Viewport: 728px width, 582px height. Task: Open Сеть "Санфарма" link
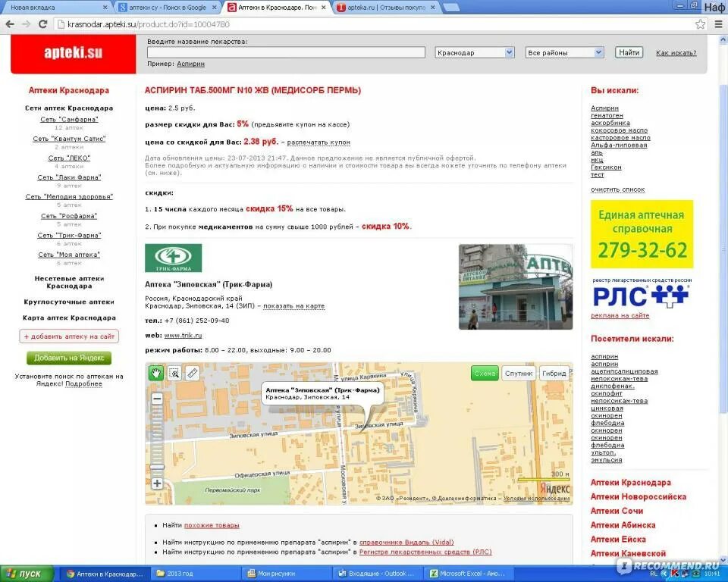tap(69, 119)
